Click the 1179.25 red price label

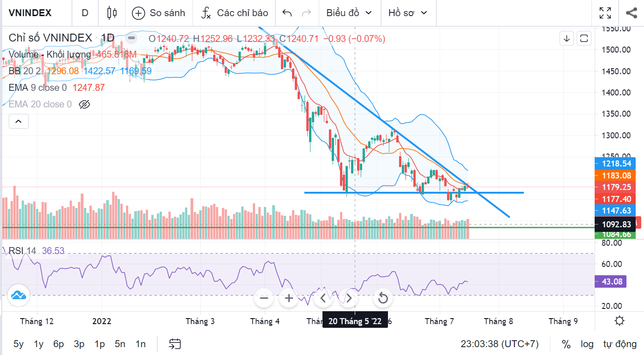(615, 187)
